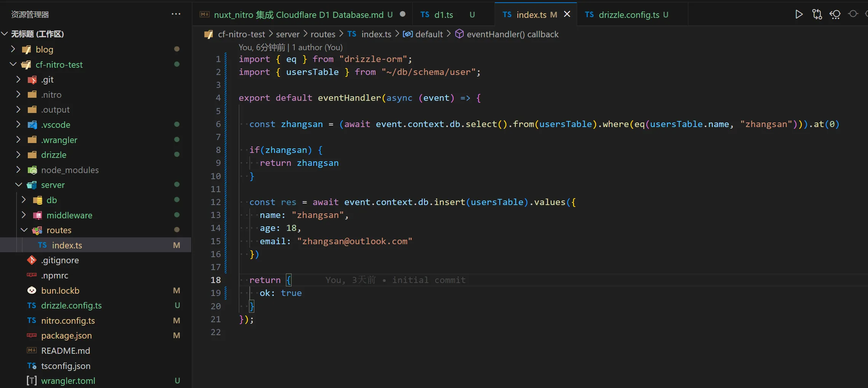Toggle the modified indicator dot on server folder
The height and width of the screenshot is (388, 868).
coord(177,184)
